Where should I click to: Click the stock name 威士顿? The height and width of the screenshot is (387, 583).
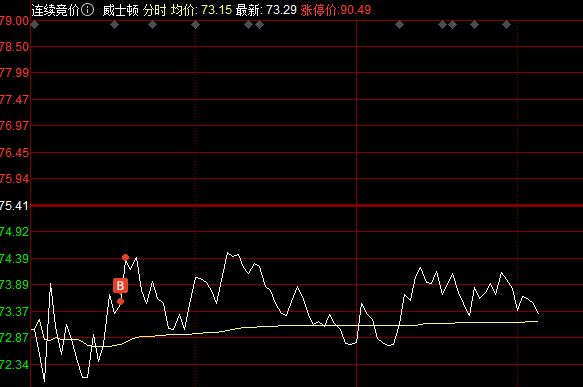pos(120,10)
